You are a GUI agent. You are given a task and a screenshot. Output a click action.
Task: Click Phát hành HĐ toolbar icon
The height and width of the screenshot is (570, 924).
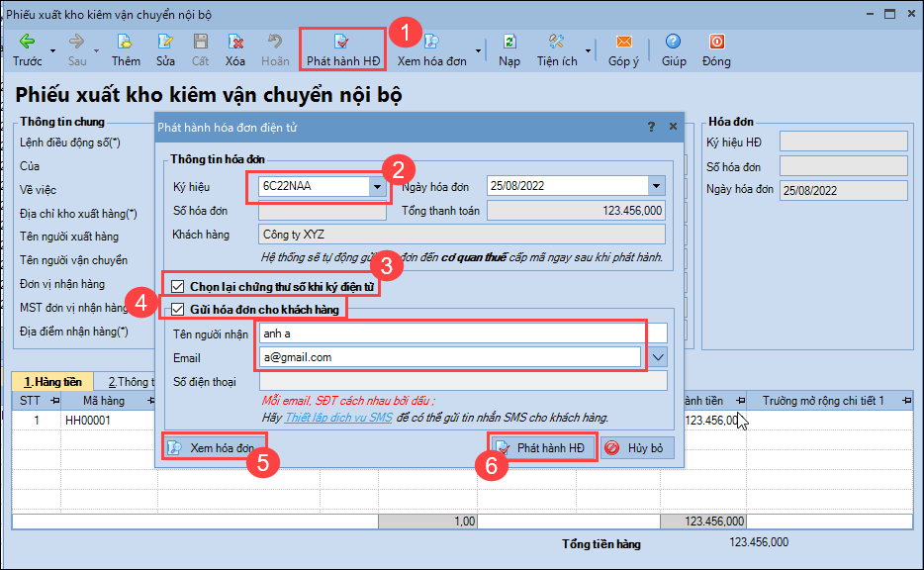pyautogui.click(x=341, y=42)
